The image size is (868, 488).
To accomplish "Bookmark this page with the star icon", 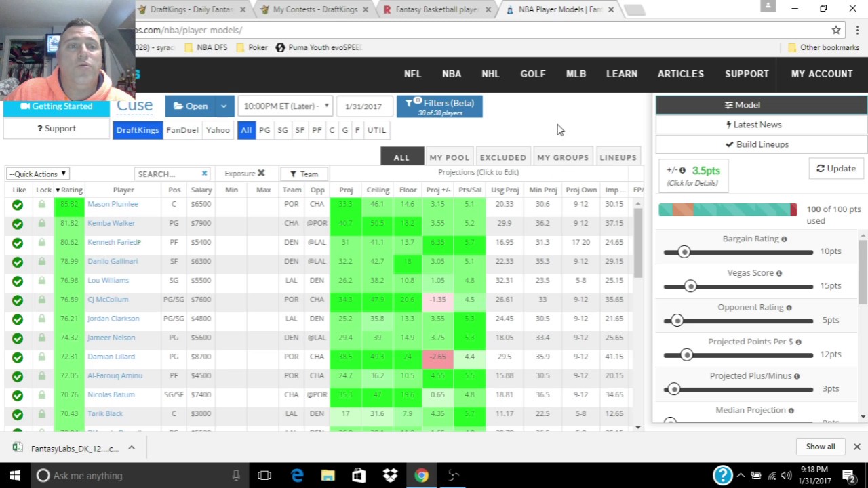I will (x=836, y=30).
